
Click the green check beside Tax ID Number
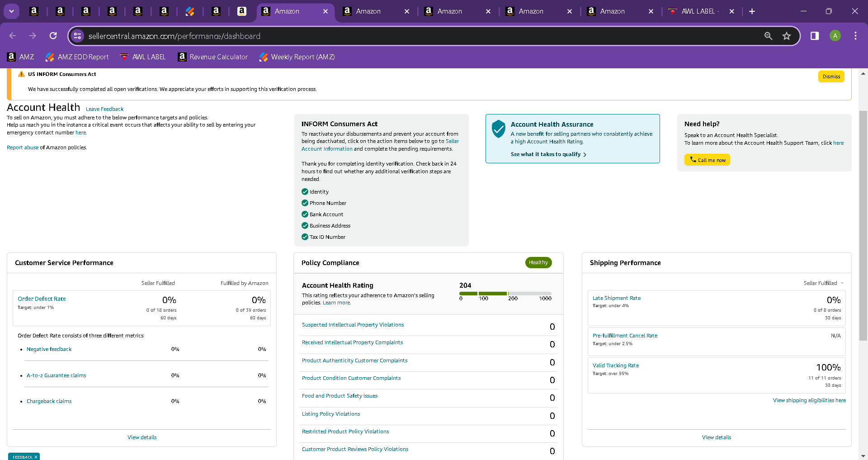[x=305, y=237]
